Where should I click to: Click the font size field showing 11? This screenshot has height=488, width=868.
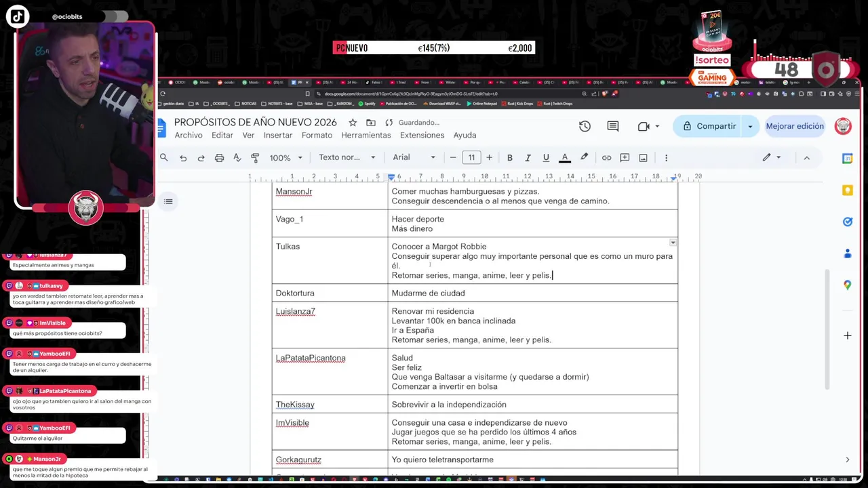pos(471,157)
